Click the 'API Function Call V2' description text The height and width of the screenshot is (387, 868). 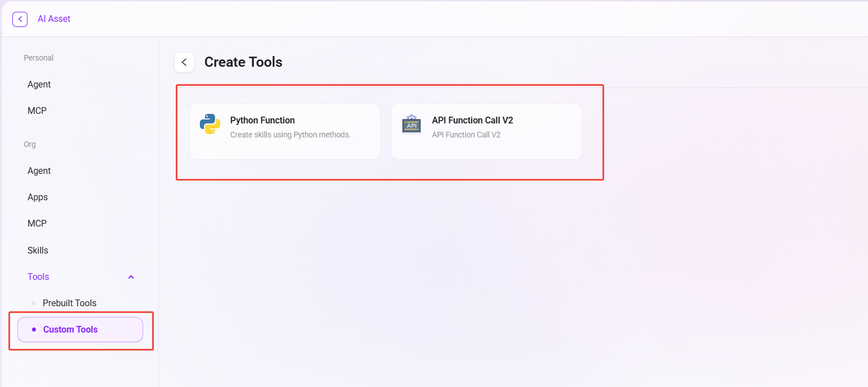click(x=466, y=135)
